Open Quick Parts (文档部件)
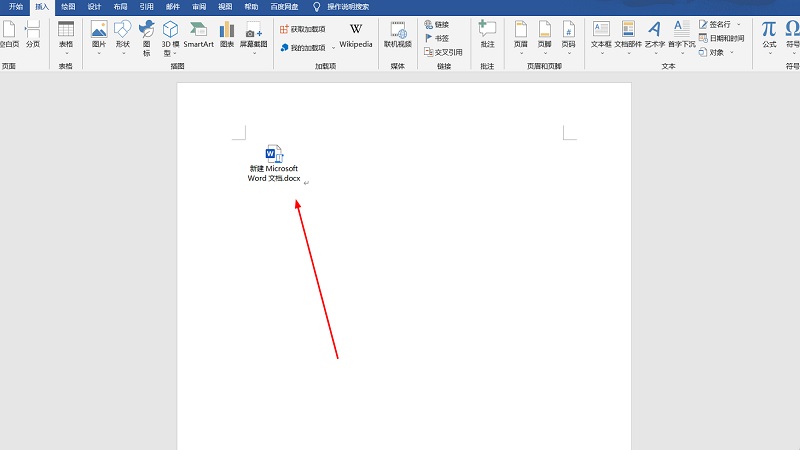This screenshot has height=450, width=800. pyautogui.click(x=628, y=38)
